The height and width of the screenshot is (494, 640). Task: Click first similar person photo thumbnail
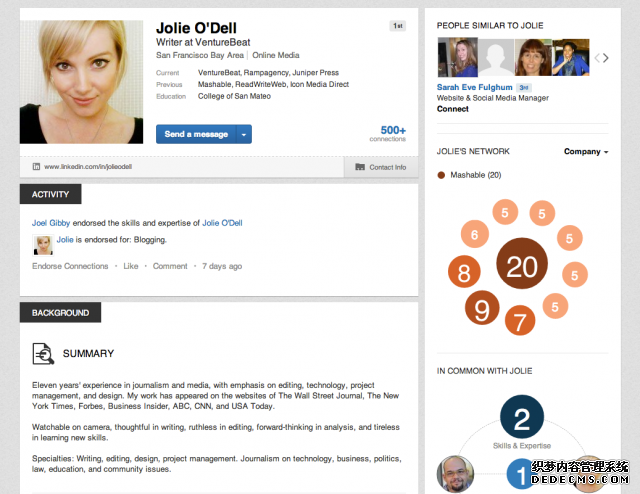pos(458,57)
